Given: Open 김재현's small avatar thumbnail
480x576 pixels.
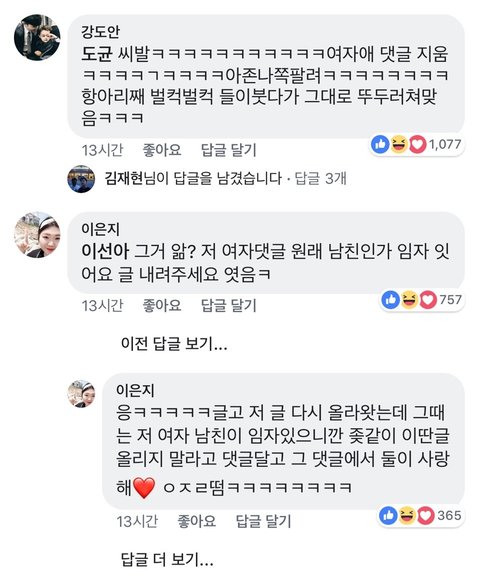Looking at the screenshot, I should [x=81, y=179].
